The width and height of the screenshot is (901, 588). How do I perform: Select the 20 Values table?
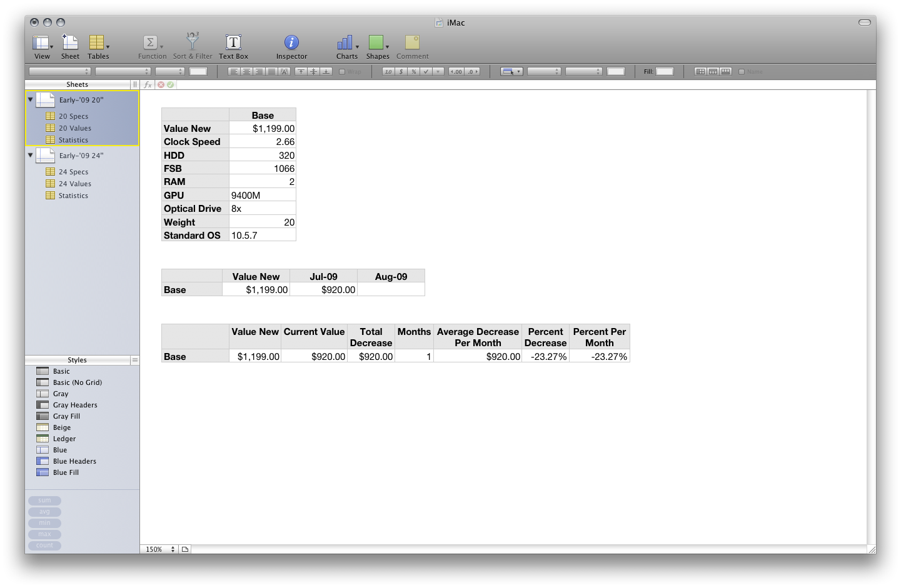[75, 128]
